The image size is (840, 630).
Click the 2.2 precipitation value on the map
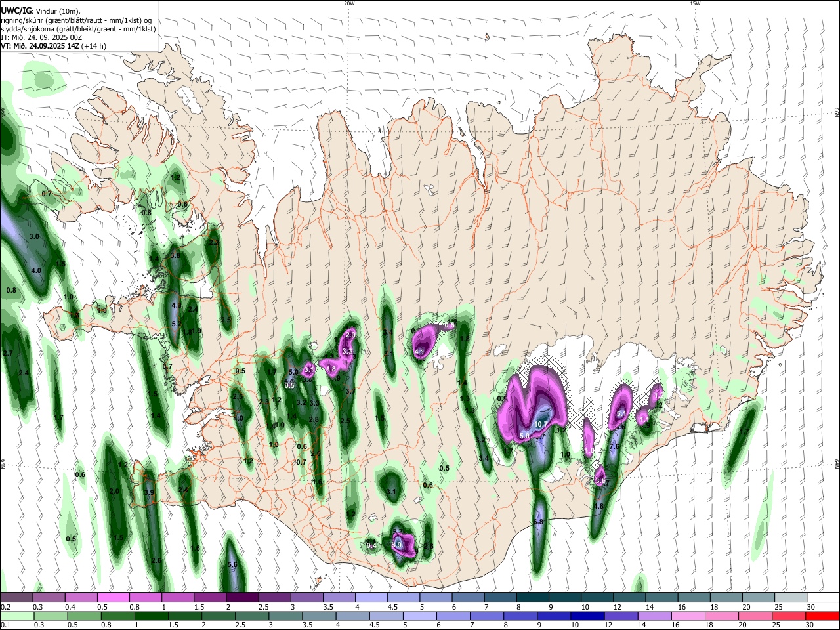[213, 242]
